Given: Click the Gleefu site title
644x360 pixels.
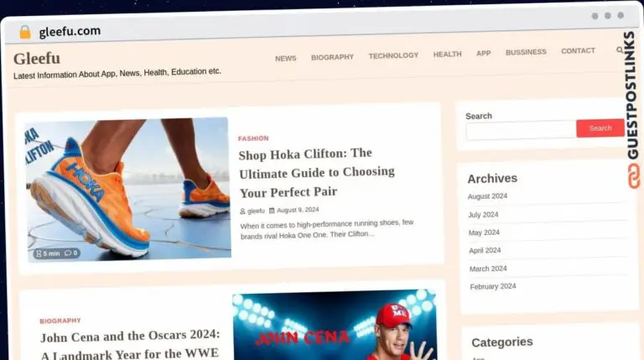Looking at the screenshot, I should point(37,59).
